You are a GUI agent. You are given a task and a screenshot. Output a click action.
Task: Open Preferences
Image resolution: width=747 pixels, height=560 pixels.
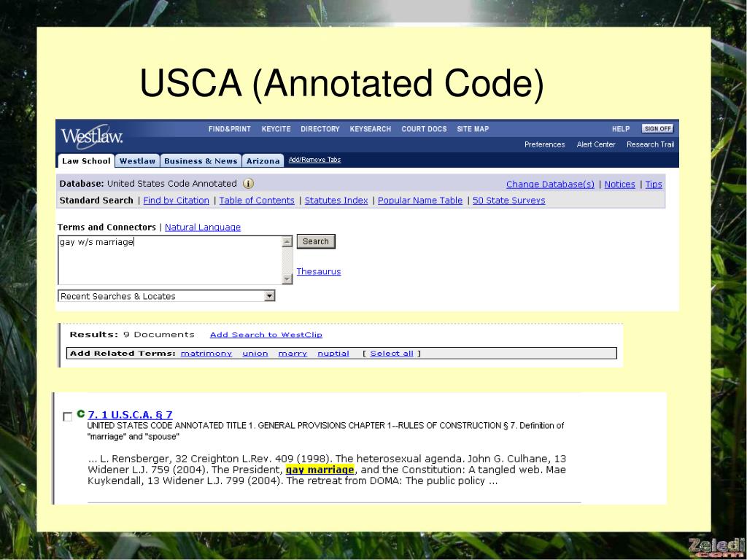point(544,144)
